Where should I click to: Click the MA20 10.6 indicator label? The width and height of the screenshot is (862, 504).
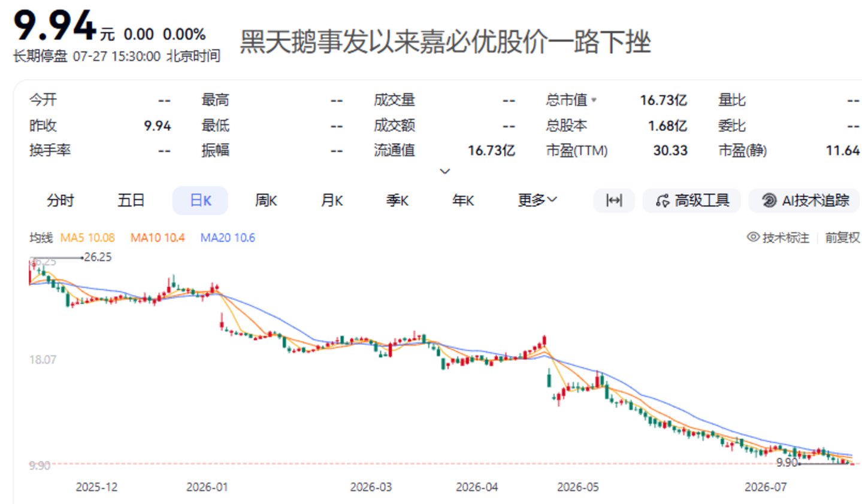[x=228, y=238]
